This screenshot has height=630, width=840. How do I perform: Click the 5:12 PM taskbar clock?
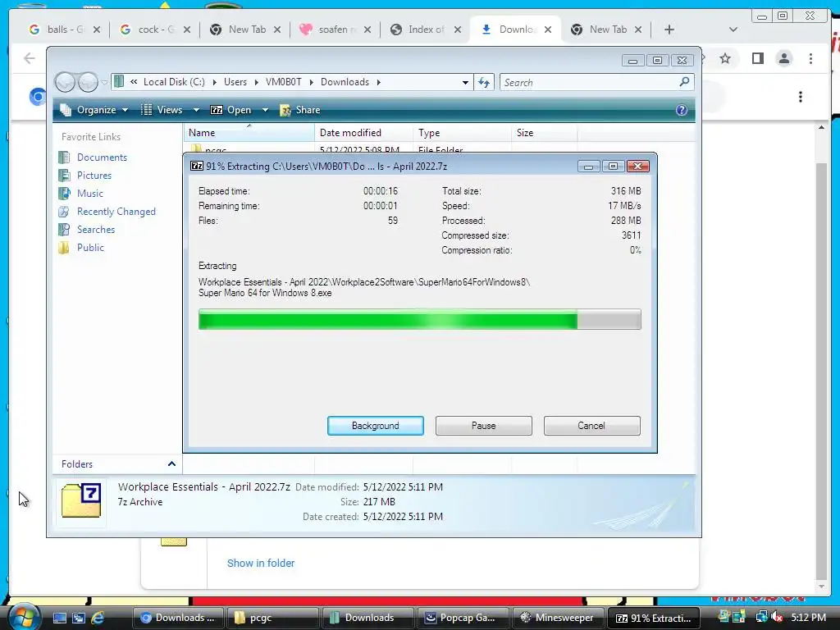[x=808, y=618]
